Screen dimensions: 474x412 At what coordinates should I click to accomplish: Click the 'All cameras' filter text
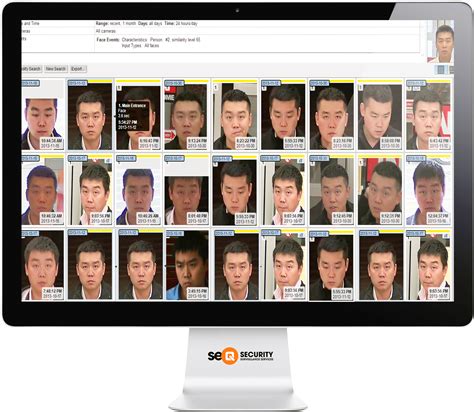[106, 31]
